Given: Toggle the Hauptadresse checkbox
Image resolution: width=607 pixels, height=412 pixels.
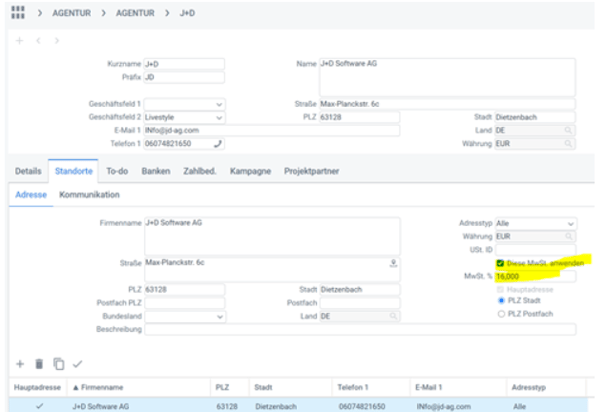Looking at the screenshot, I should coord(500,290).
